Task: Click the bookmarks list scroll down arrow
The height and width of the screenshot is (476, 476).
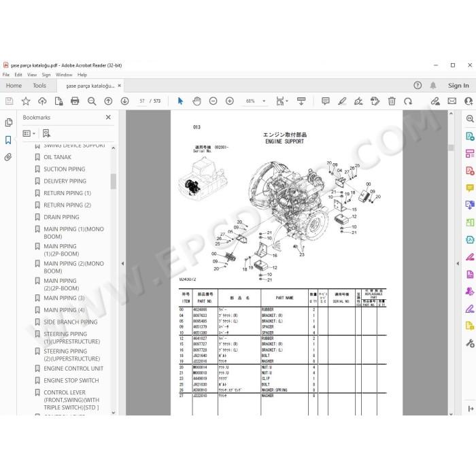Action: pyautogui.click(x=114, y=413)
